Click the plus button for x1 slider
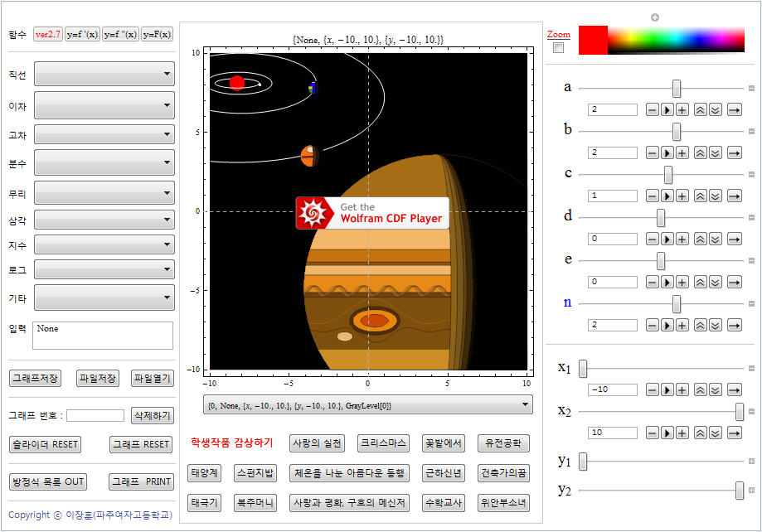Screen dimensions: 762x532 click(682, 389)
